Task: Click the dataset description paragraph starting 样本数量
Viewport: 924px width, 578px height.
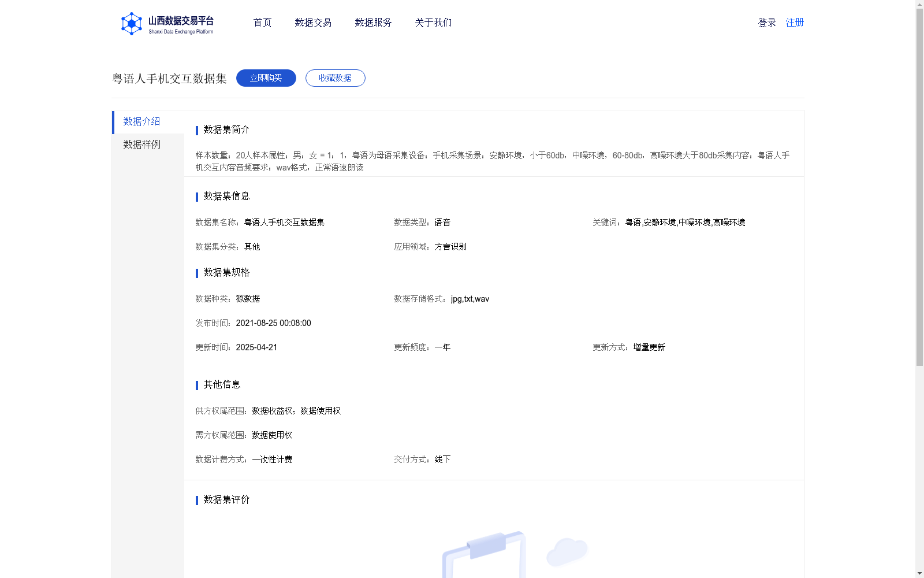Action: pyautogui.click(x=493, y=161)
